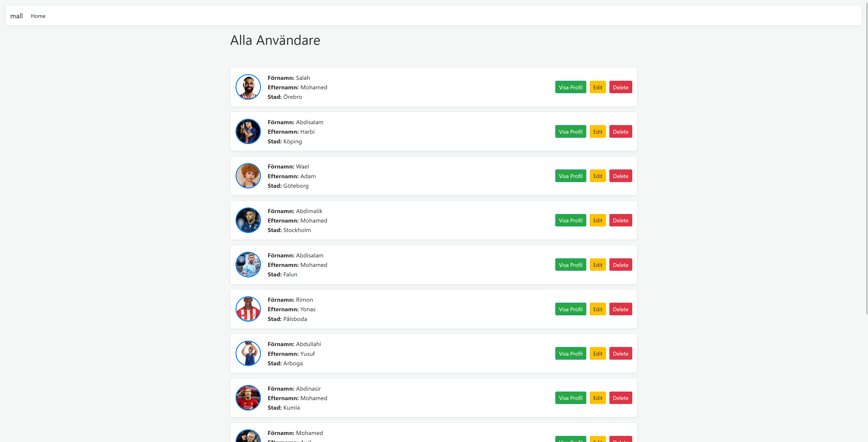Viewport: 868px width, 442px height.
Task: Edit the user from Falun
Action: (597, 265)
